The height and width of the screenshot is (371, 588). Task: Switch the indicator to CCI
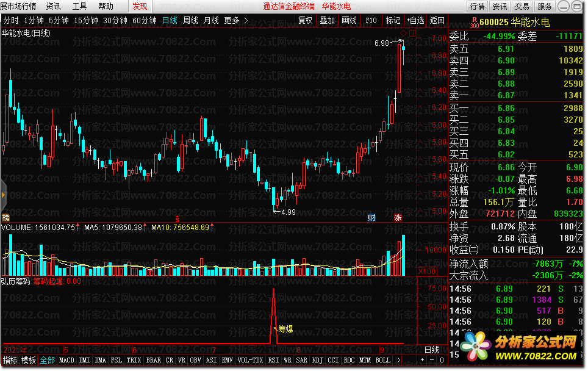(334, 360)
